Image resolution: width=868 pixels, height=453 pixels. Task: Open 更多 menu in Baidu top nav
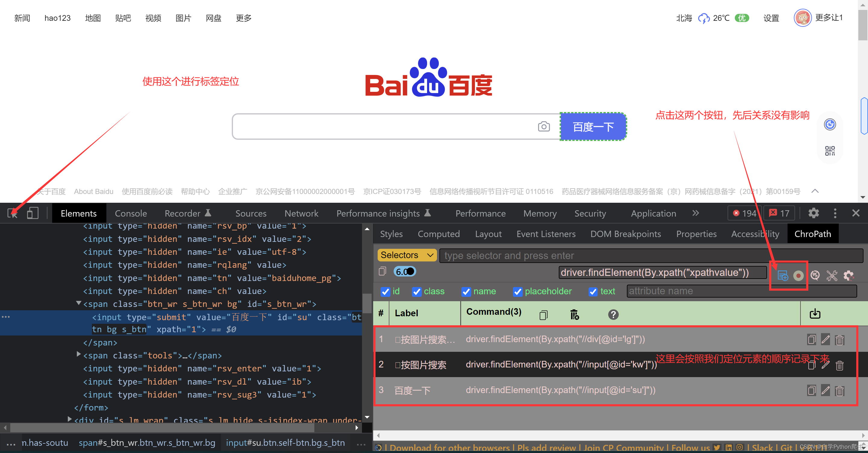(244, 18)
